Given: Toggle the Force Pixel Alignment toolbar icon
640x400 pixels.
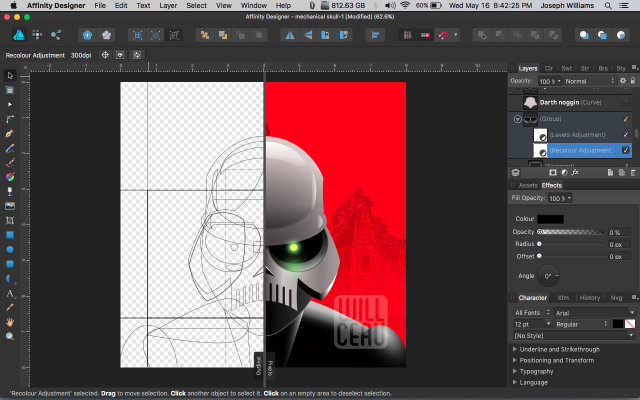Looking at the screenshot, I should coord(407,35).
